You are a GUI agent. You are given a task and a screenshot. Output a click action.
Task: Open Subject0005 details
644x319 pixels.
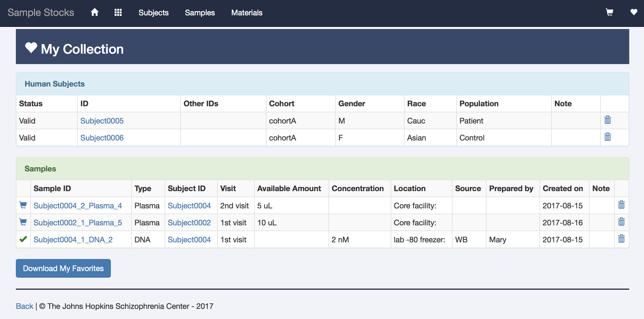[102, 121]
